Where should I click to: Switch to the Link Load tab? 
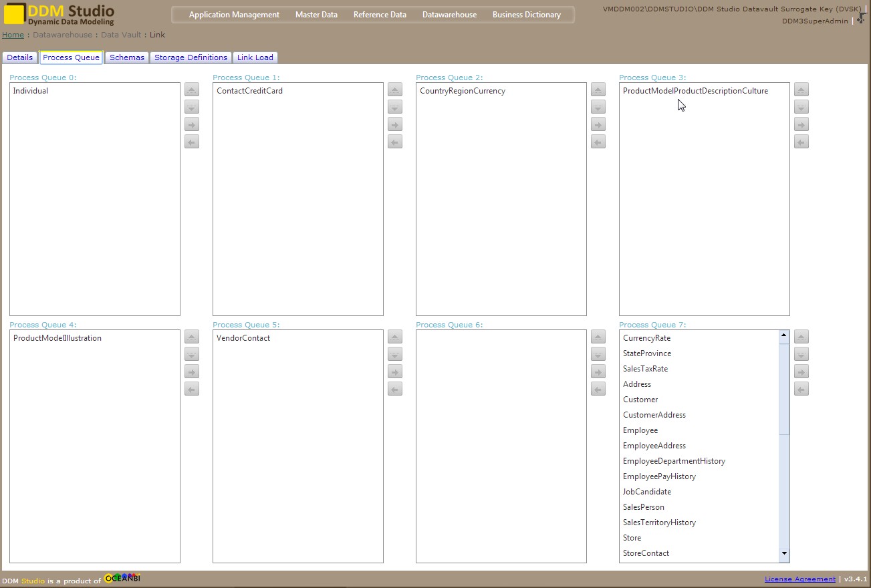(255, 57)
